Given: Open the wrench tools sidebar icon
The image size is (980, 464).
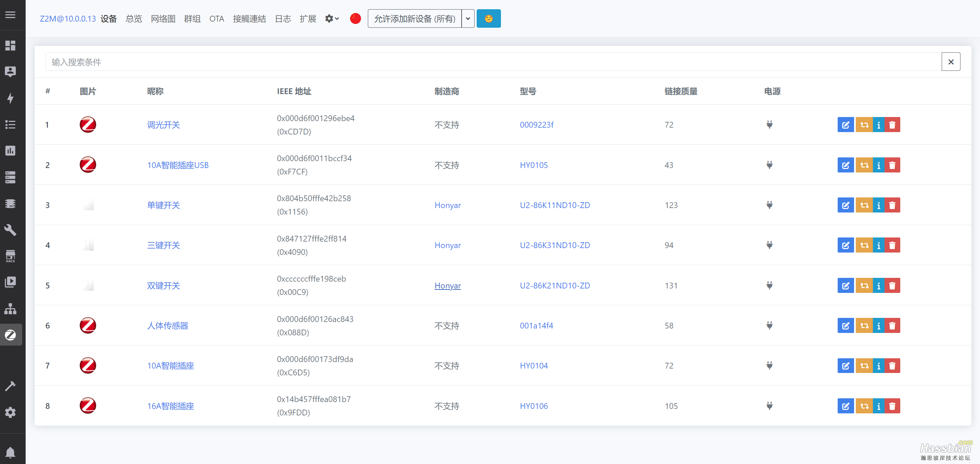Looking at the screenshot, I should [x=10, y=230].
